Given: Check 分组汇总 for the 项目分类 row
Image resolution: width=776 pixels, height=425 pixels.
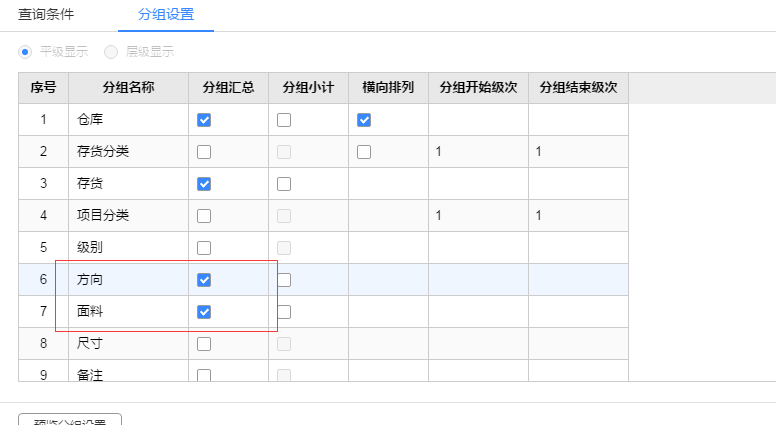Looking at the screenshot, I should (x=204, y=216).
